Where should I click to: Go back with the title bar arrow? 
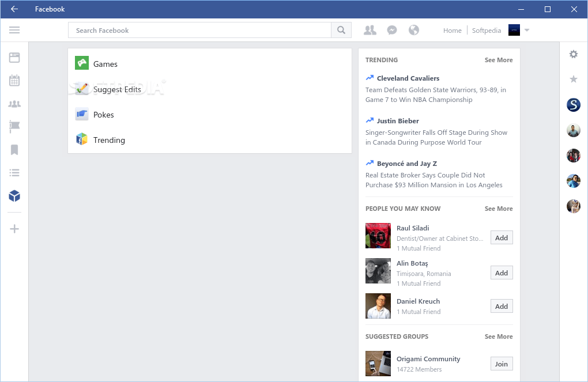(x=14, y=9)
